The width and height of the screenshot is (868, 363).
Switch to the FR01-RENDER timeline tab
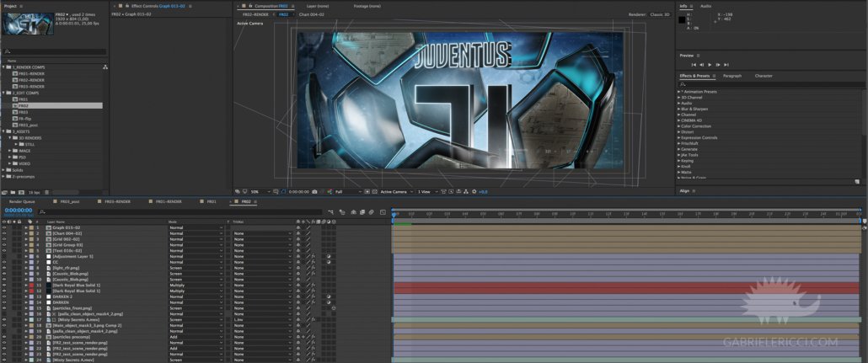click(x=169, y=202)
